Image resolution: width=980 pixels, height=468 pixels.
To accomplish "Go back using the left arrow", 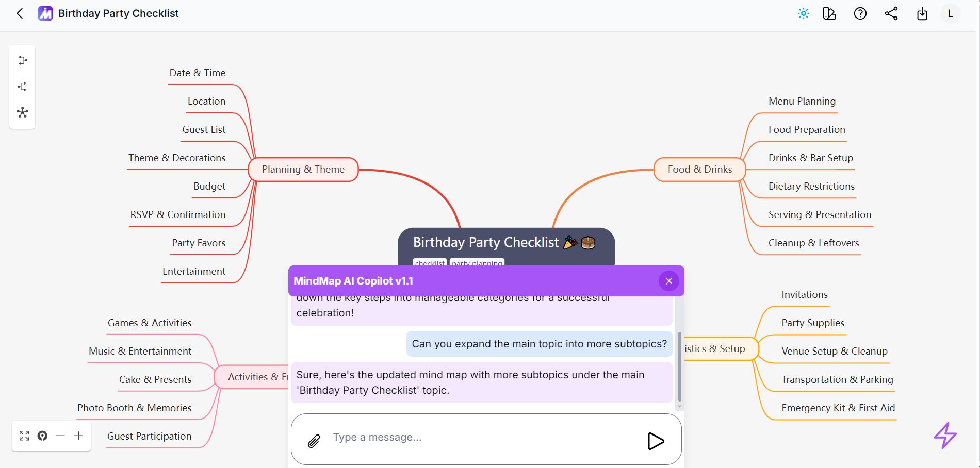I will click(20, 13).
